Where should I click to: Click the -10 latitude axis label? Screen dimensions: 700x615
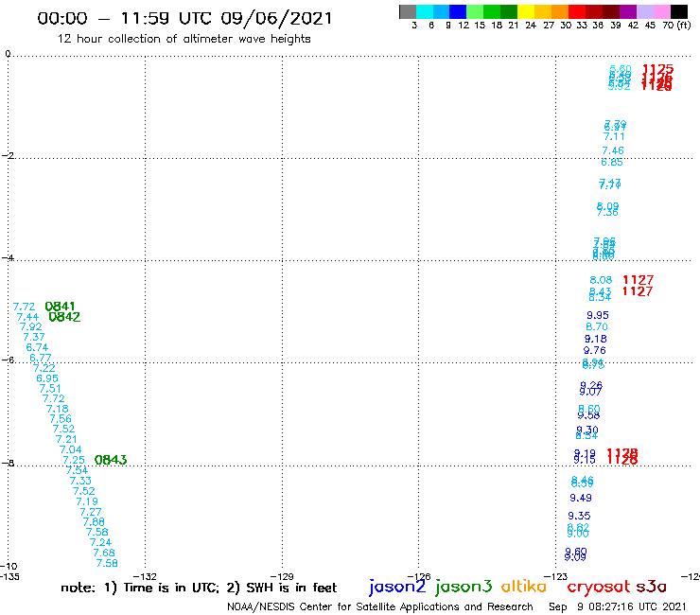[x=9, y=567]
